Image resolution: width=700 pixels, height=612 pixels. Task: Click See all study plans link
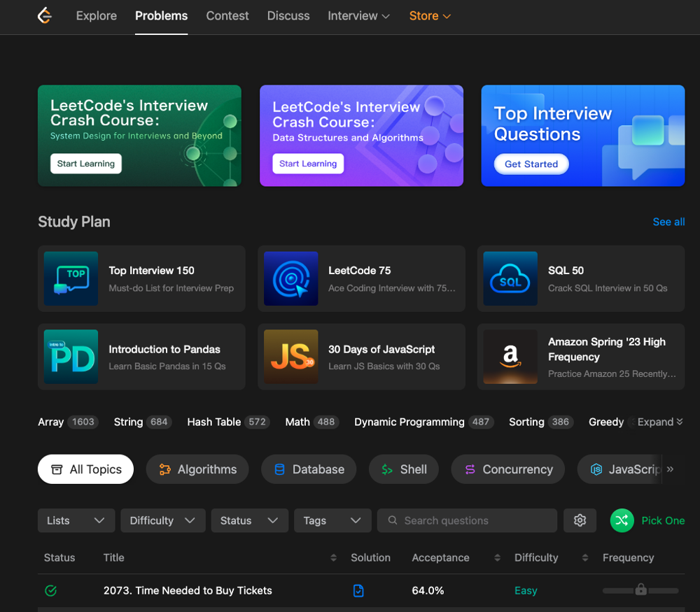click(668, 222)
